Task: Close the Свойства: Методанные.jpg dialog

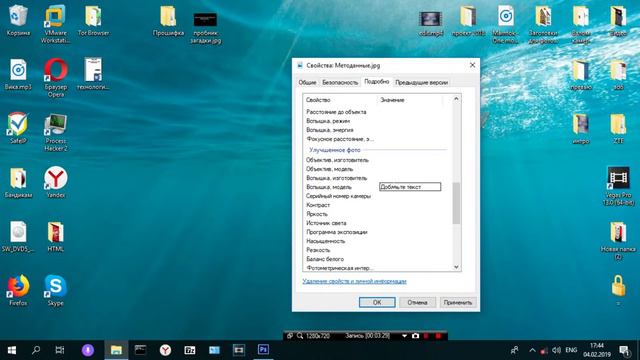Action: point(472,65)
